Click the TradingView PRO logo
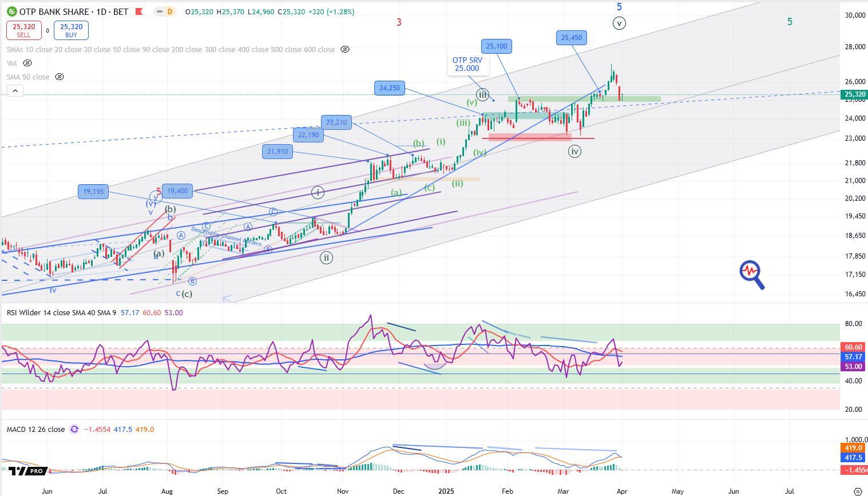This screenshot has width=868, height=496. [x=27, y=471]
